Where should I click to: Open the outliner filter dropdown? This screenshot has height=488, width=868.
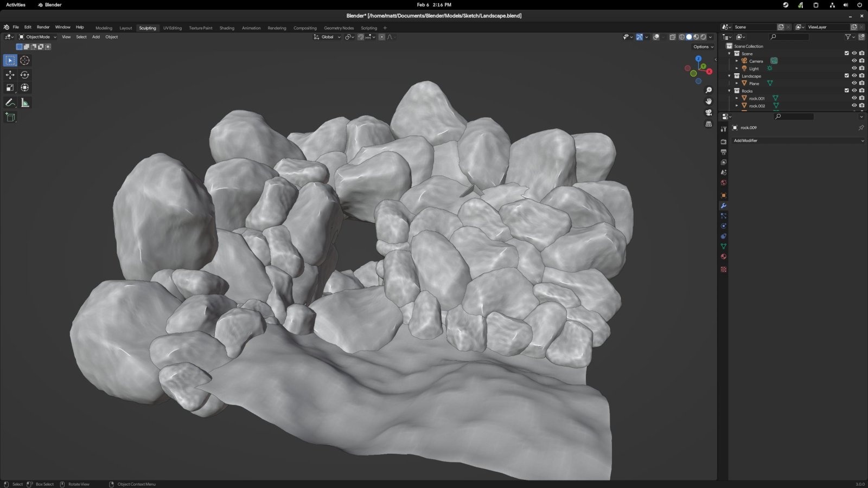coord(850,37)
